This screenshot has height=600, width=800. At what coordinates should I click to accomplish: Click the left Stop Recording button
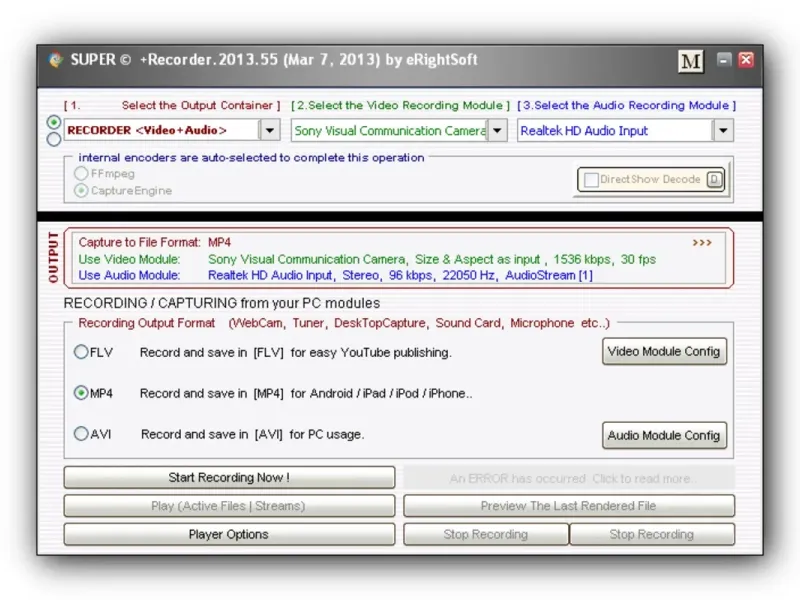pyautogui.click(x=486, y=534)
